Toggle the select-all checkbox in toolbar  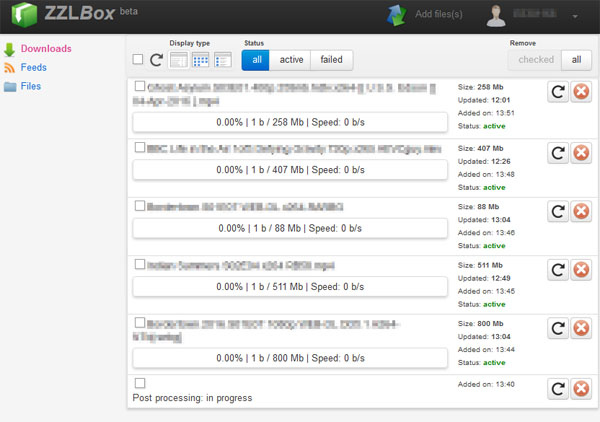click(138, 60)
